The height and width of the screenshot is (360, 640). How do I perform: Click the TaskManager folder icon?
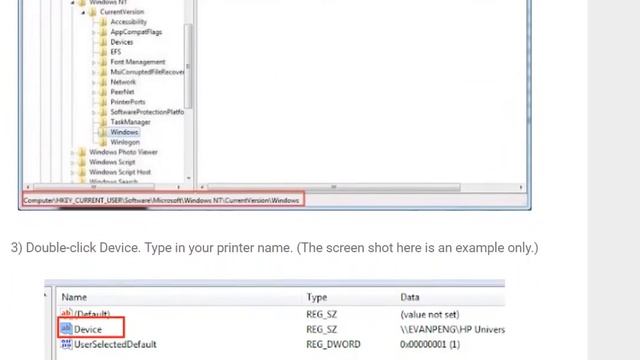click(103, 122)
